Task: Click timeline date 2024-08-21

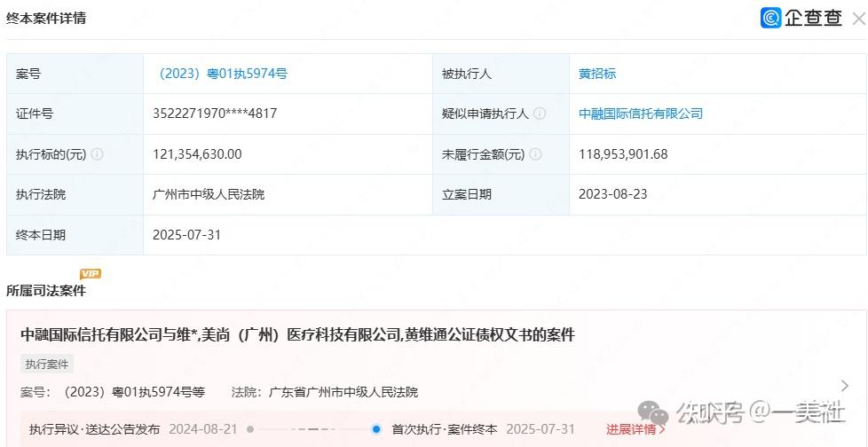Action: click(x=203, y=429)
